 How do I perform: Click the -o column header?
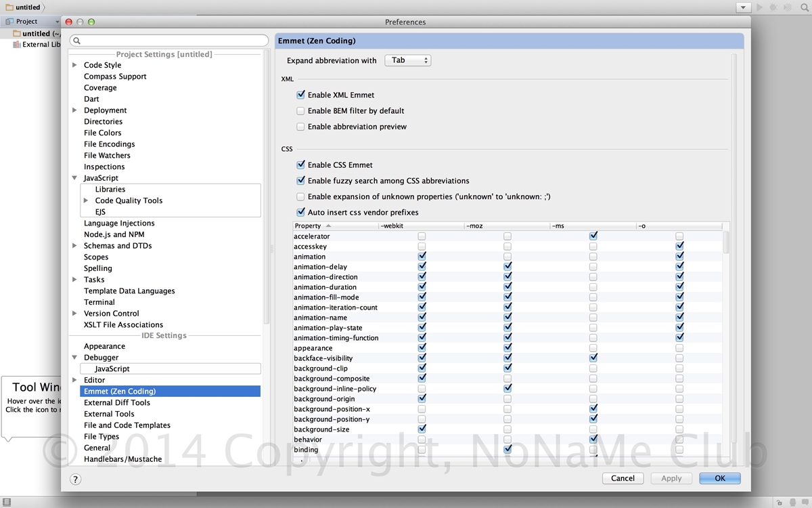coord(679,226)
